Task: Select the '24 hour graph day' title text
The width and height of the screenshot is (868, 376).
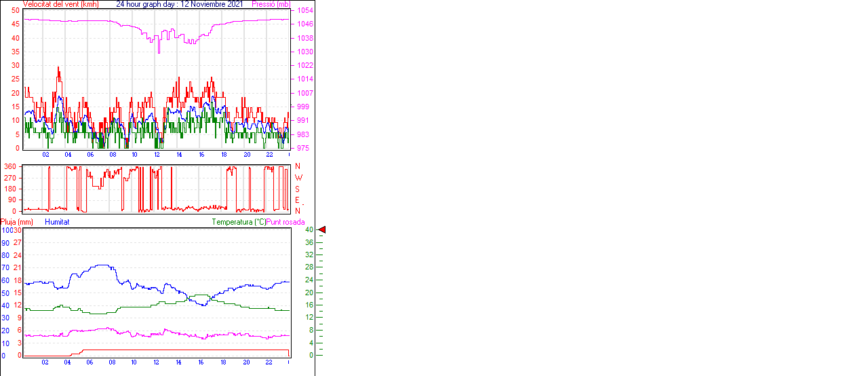Action: (x=146, y=4)
